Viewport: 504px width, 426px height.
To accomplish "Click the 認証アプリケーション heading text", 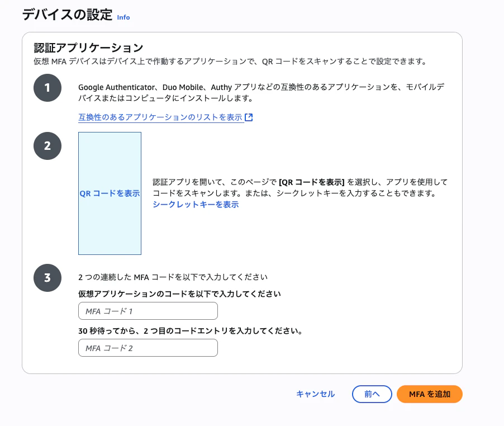I will (x=88, y=48).
